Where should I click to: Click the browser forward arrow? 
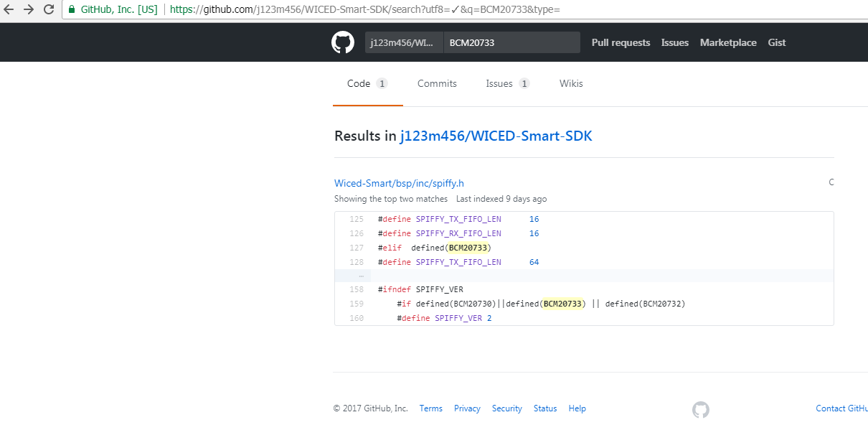pyautogui.click(x=28, y=10)
